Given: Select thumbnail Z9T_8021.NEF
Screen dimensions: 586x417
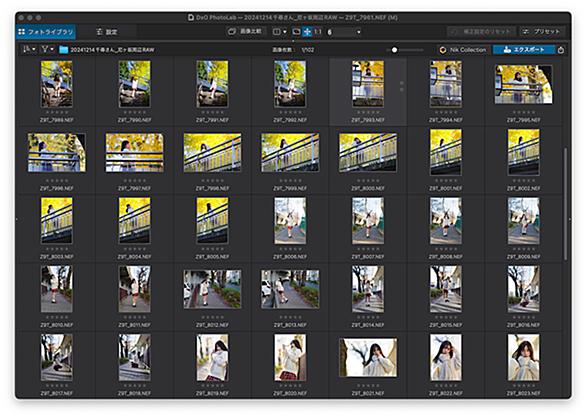Looking at the screenshot, I should [x=368, y=358].
